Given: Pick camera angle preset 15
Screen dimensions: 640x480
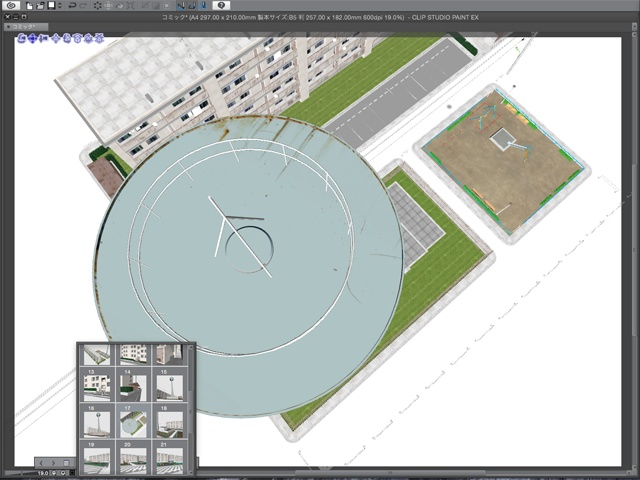Looking at the screenshot, I should [x=169, y=385].
